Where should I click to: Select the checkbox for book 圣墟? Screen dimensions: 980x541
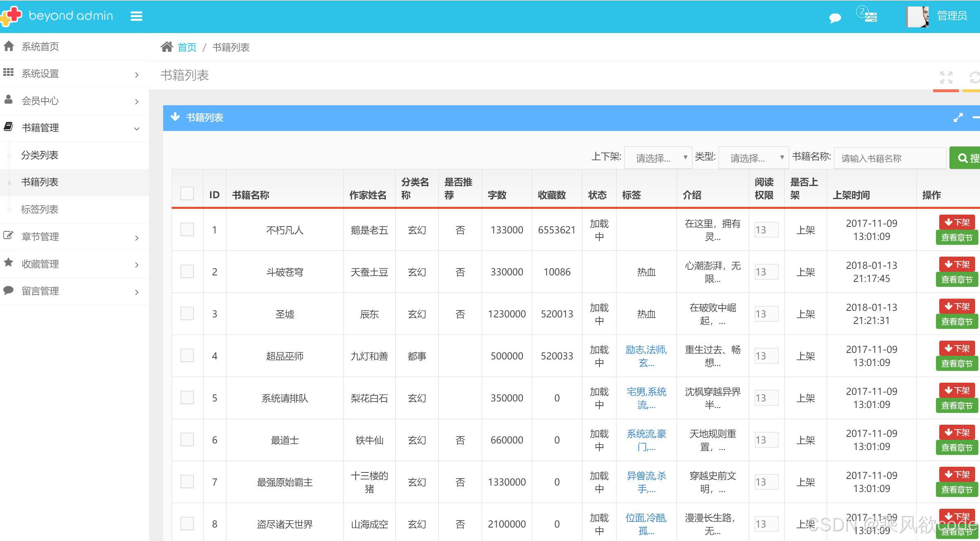point(187,314)
